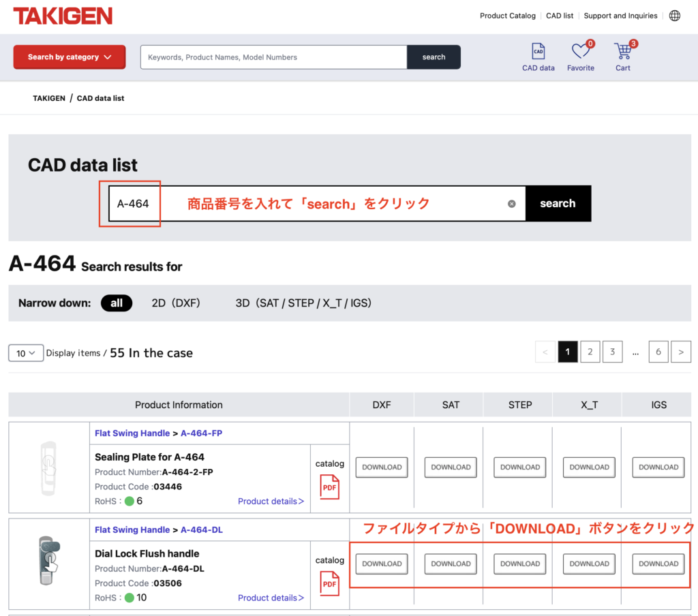698x616 pixels.
Task: Filter results by 2D (DXF)
Action: (176, 303)
